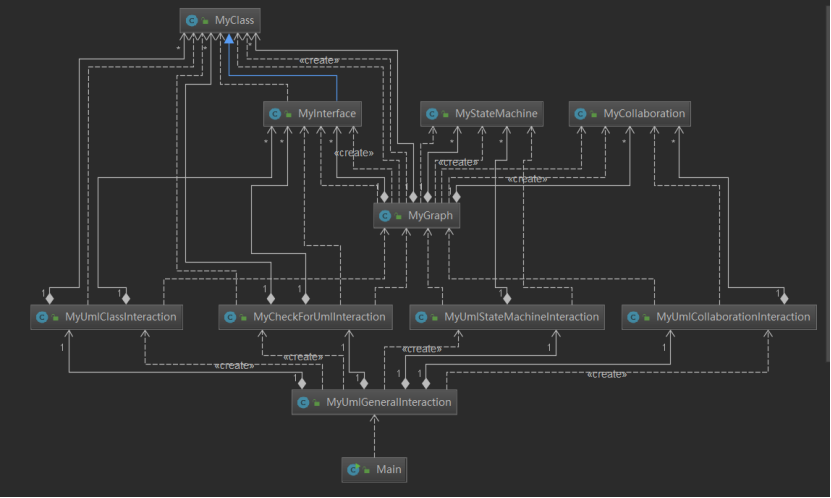Click the class icon beside MyCollaboration

pyautogui.click(x=580, y=114)
